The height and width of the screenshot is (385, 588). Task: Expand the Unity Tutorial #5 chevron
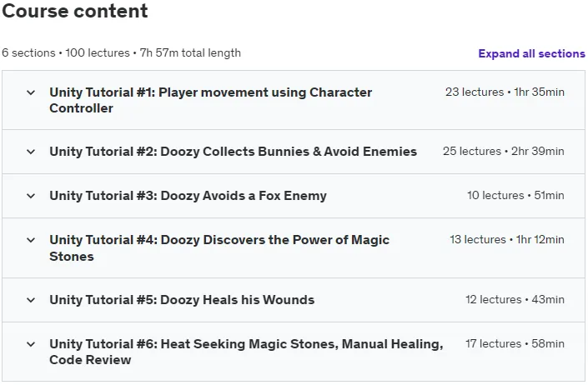pyautogui.click(x=31, y=300)
